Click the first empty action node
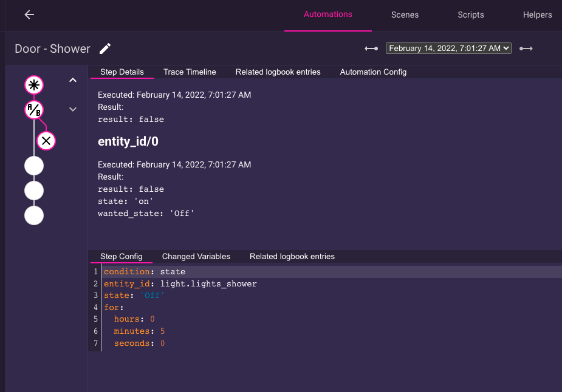The image size is (562, 392). 34,166
